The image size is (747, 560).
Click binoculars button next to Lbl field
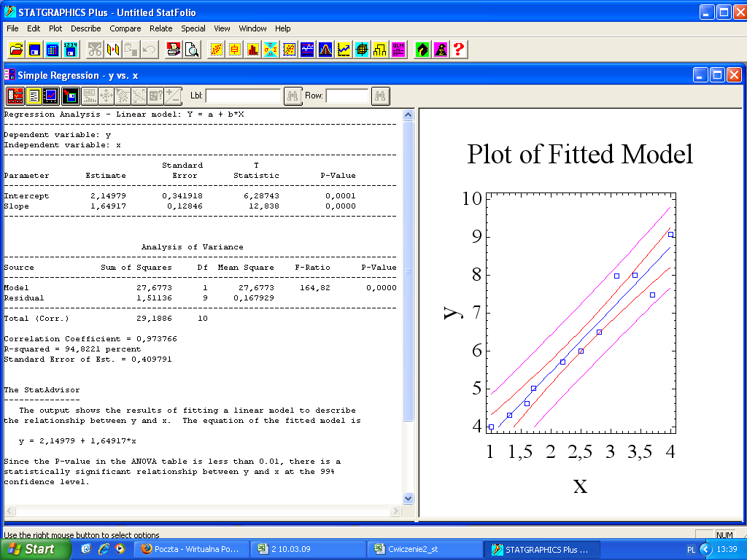293,96
